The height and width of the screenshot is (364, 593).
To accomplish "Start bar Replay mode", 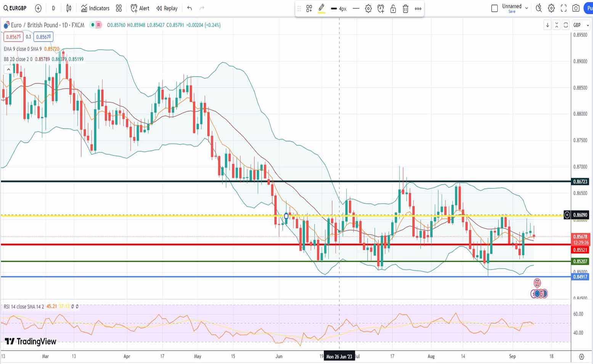I will coord(167,8).
